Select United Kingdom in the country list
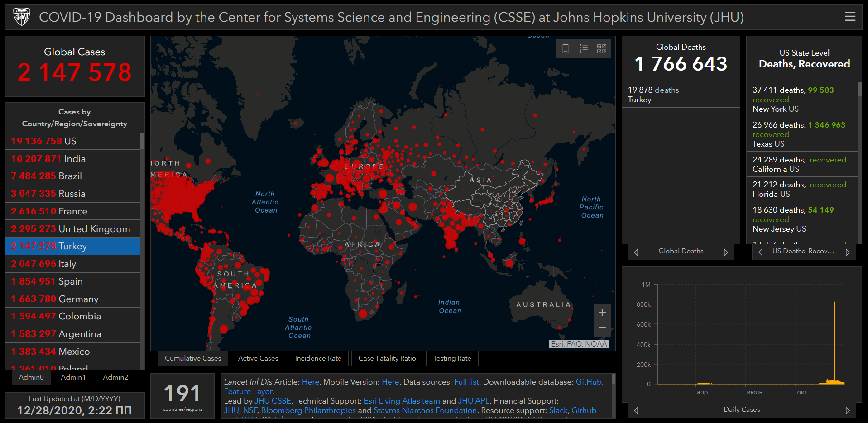Screen dimensions: 868x423 72,229
